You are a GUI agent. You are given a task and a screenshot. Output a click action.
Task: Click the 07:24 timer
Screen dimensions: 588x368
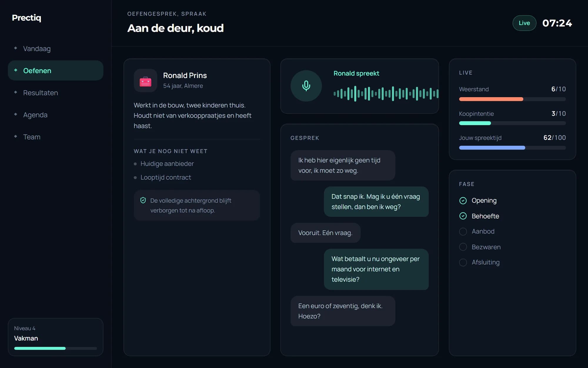tap(557, 23)
